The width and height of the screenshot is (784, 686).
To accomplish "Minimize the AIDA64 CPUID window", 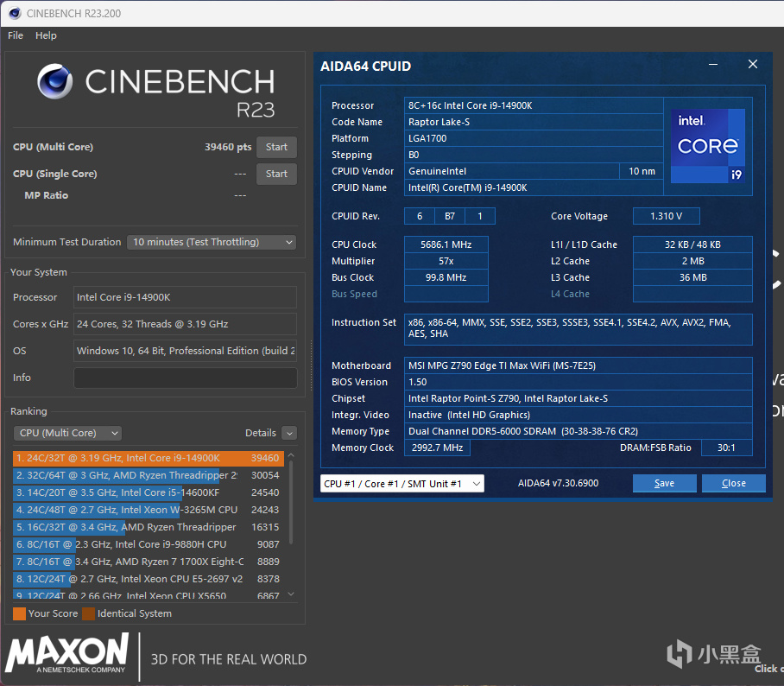I will click(713, 65).
